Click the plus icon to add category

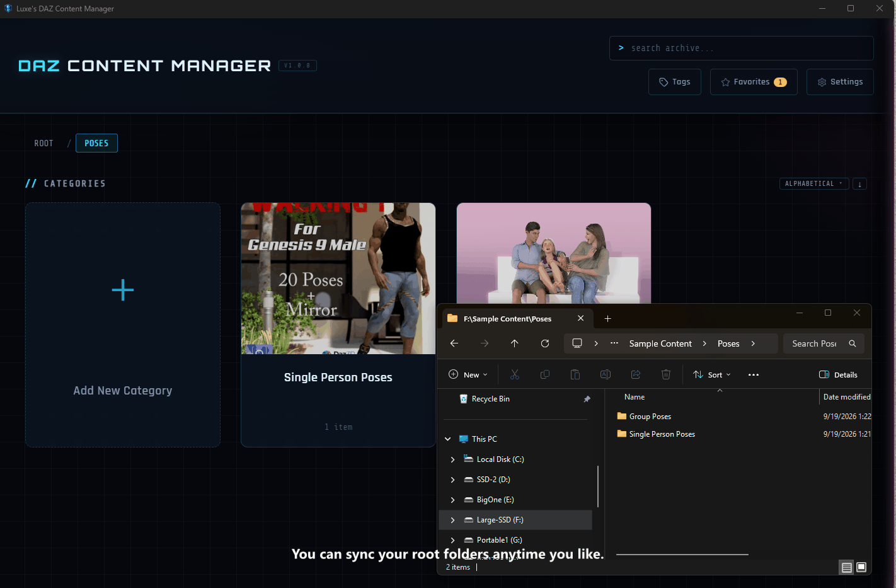pyautogui.click(x=123, y=290)
